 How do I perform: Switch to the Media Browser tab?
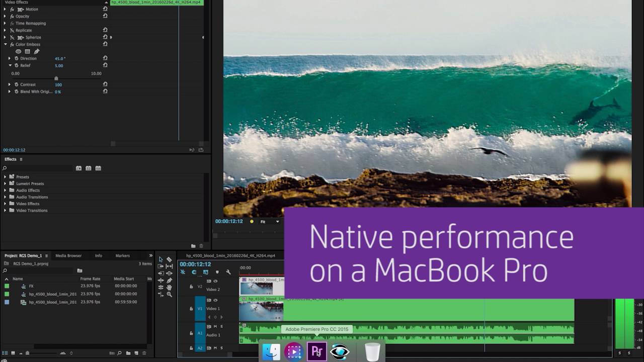(x=68, y=255)
